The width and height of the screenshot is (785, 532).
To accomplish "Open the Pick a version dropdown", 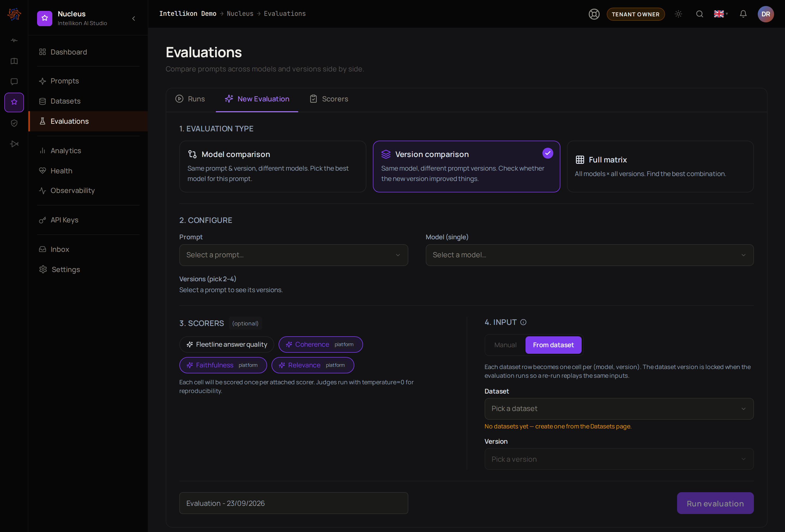I will [619, 459].
